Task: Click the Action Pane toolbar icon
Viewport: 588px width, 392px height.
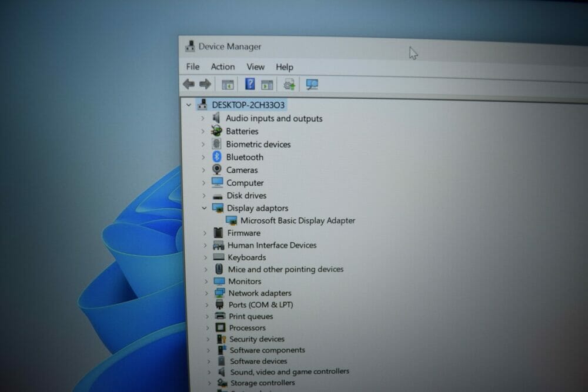Action: [267, 85]
